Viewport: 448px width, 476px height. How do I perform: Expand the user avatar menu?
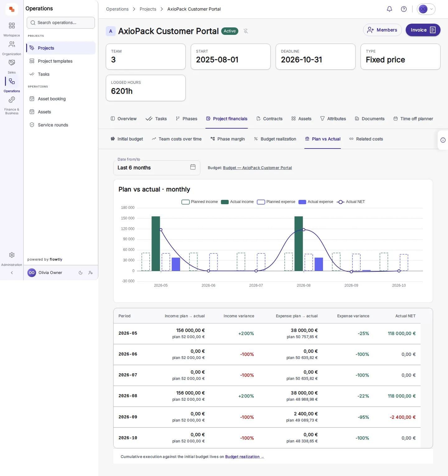pyautogui.click(x=426, y=9)
